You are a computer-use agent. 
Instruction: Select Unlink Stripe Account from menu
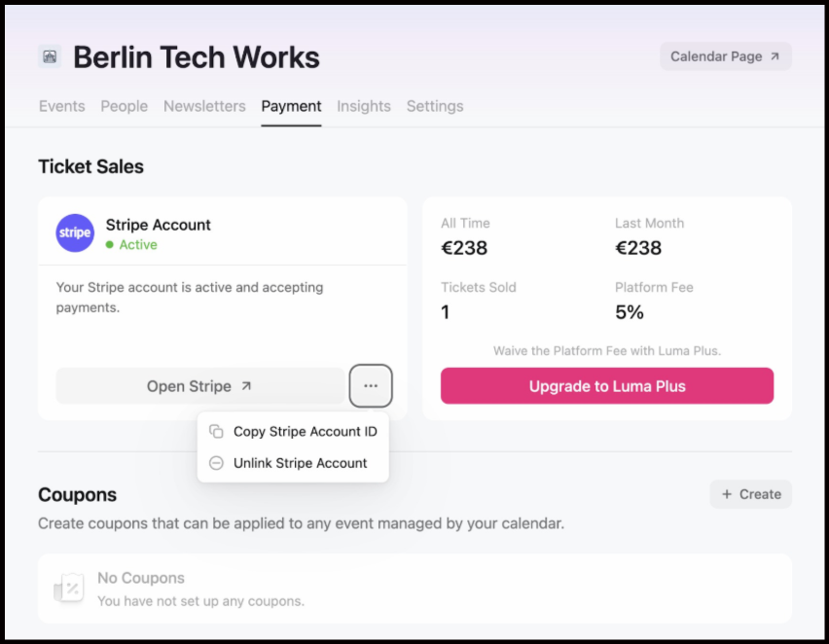coord(300,464)
